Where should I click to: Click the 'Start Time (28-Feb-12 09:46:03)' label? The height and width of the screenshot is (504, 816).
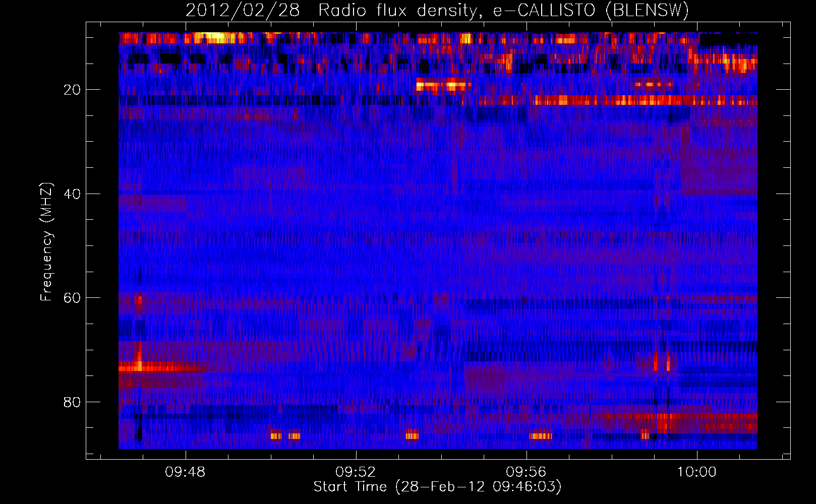[438, 487]
